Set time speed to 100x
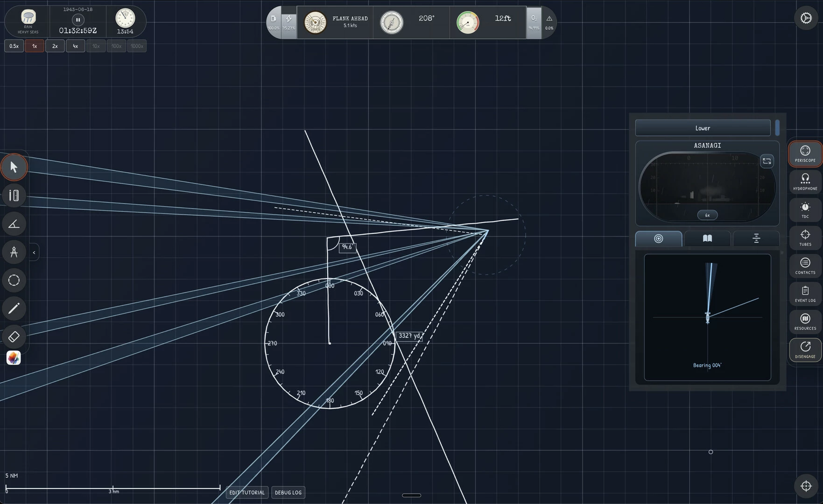Viewport: 823px width, 504px height. click(x=117, y=46)
